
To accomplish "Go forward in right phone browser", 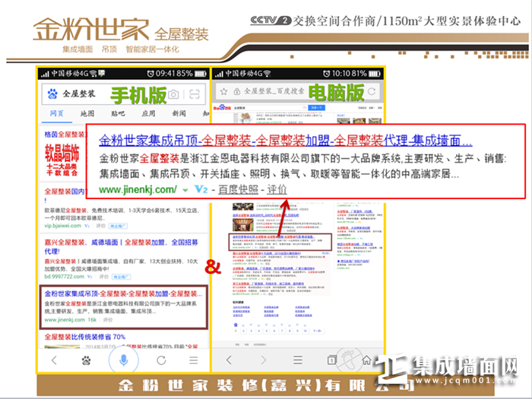I will pos(264,360).
